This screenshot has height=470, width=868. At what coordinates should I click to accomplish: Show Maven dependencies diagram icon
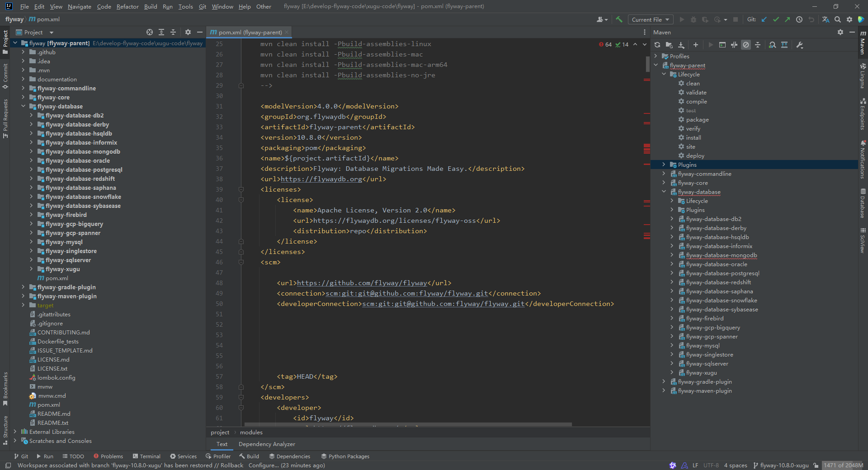click(784, 45)
